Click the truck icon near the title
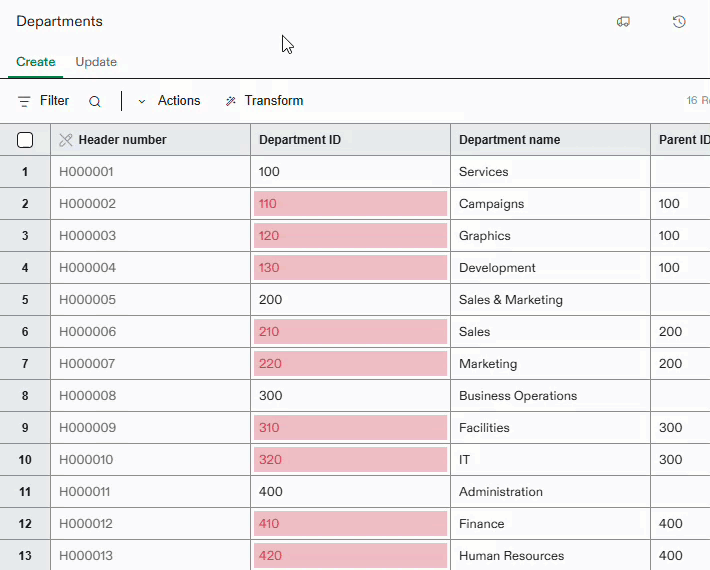 [x=624, y=21]
